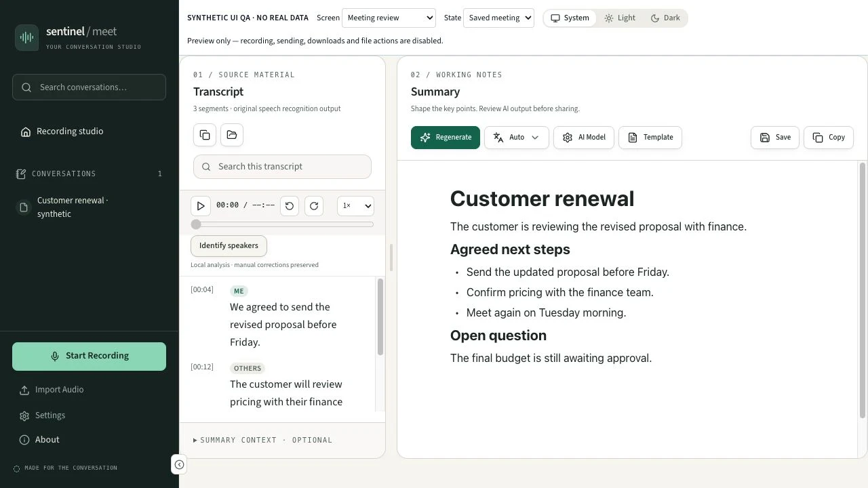Save the summary

(775, 138)
